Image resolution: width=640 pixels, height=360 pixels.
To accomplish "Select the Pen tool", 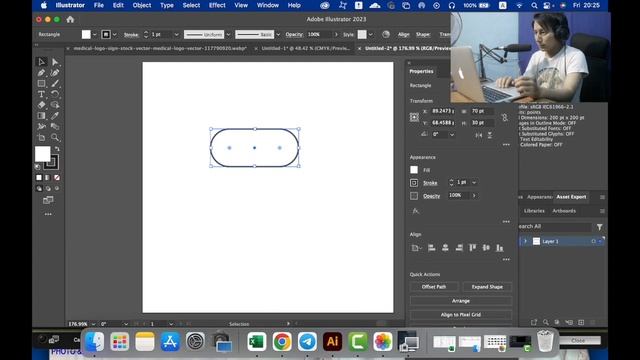I will coord(41,73).
